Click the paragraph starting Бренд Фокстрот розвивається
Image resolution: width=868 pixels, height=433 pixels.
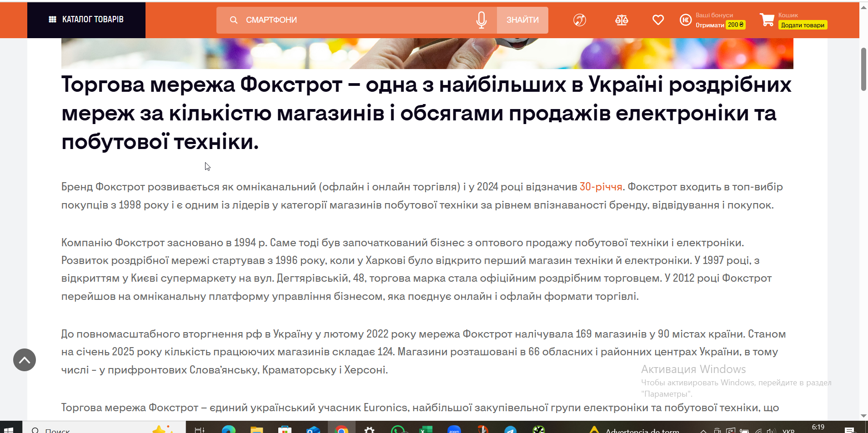click(x=422, y=196)
